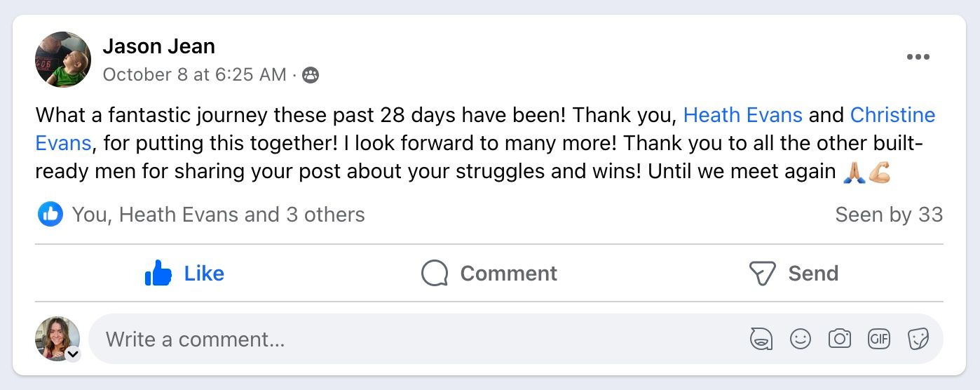Click the Send button
The image size is (980, 390).
click(x=793, y=273)
